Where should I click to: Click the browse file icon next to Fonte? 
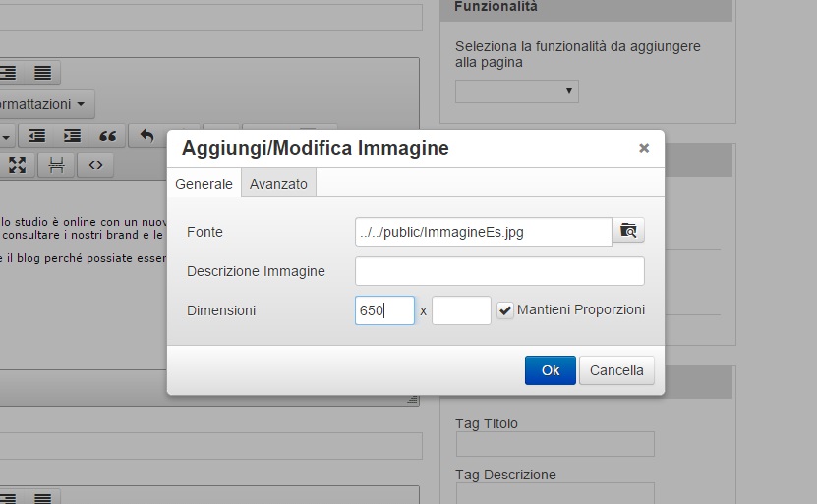point(628,231)
